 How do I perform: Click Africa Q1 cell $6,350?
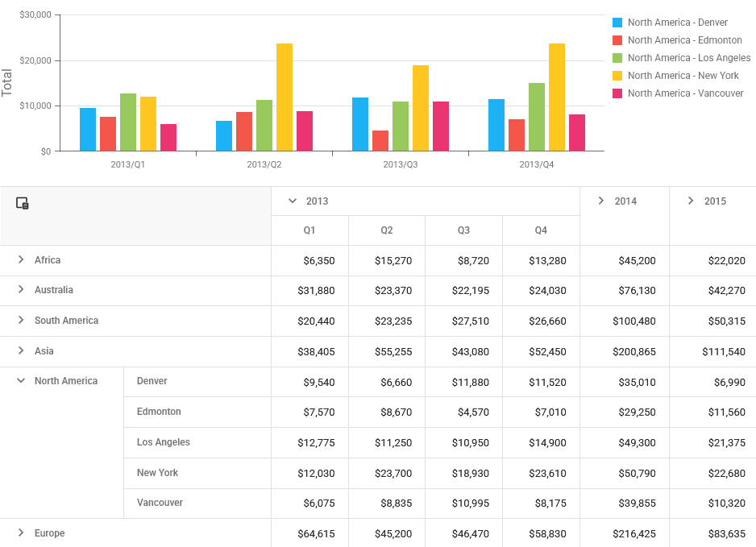310,261
